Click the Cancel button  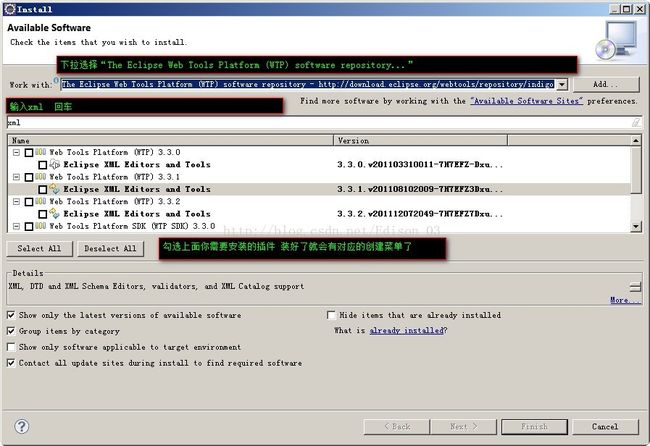click(x=605, y=427)
